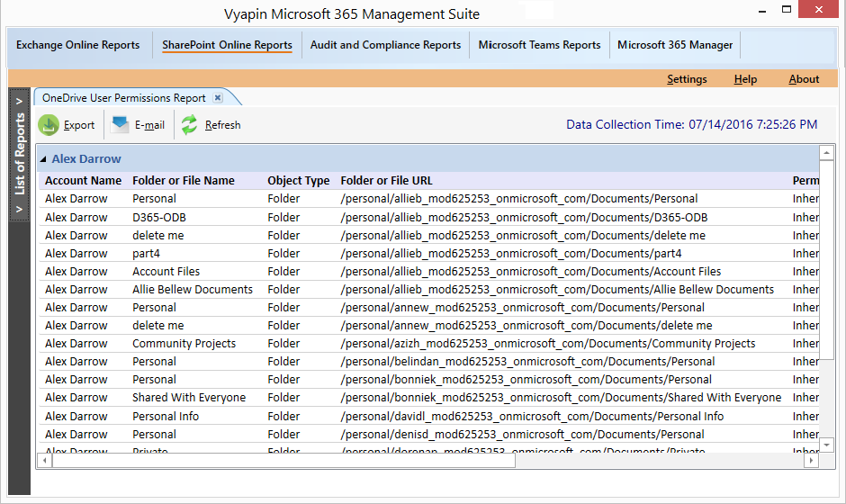This screenshot has width=846, height=504.
Task: Click the allieb Documents/Account Files URL
Action: coord(531,272)
